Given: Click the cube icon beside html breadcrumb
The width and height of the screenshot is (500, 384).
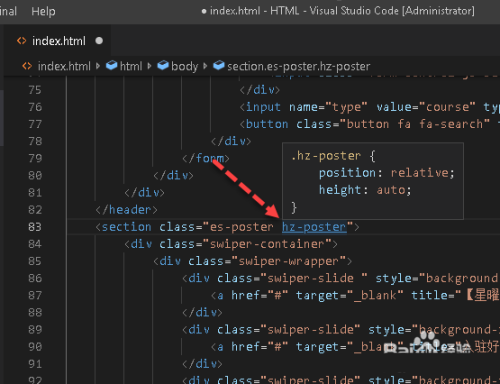Looking at the screenshot, I should pos(111,65).
